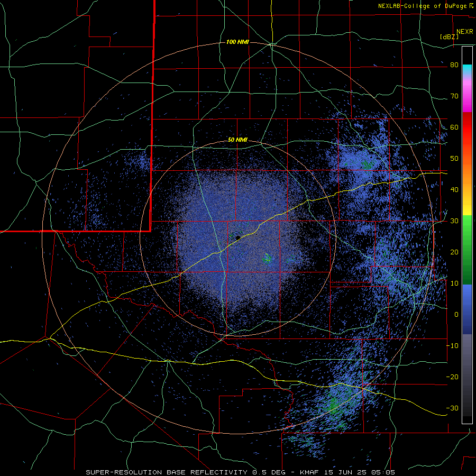This screenshot has height=476, width=476.
Task: Click the green band of the reflectivity color bar
Action: click(x=467, y=250)
